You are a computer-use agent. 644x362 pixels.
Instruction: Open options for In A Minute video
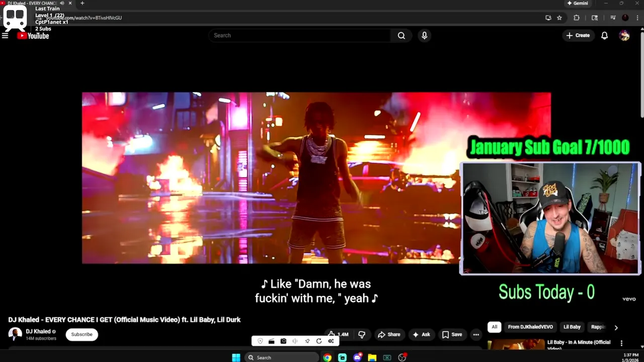coord(621,343)
